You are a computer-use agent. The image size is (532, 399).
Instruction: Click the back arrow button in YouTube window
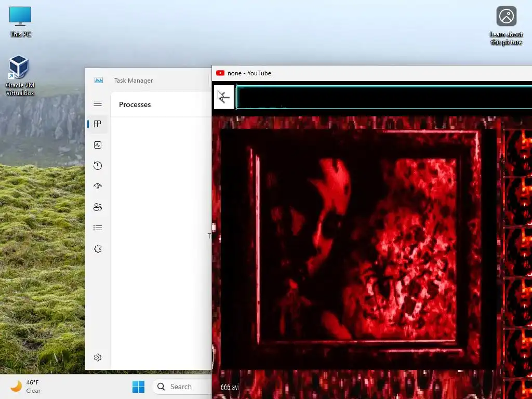[x=224, y=97]
